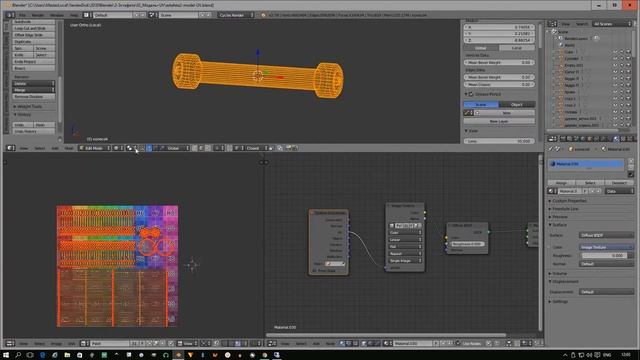Open Windows Start menu
Viewport: 640px width, 360px height.
(6, 355)
